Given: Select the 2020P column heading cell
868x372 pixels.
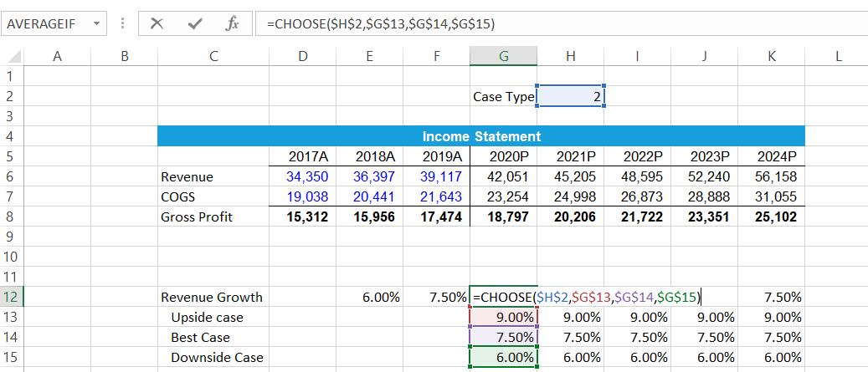Looking at the screenshot, I should pyautogui.click(x=503, y=156).
